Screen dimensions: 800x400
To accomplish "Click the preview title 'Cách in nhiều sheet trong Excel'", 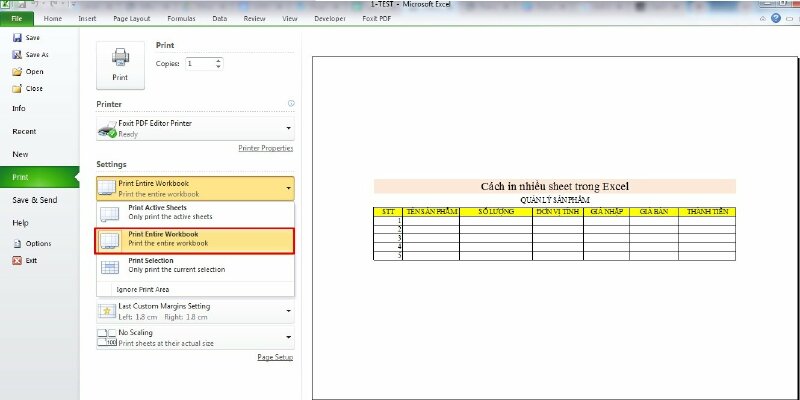I will tap(555, 186).
